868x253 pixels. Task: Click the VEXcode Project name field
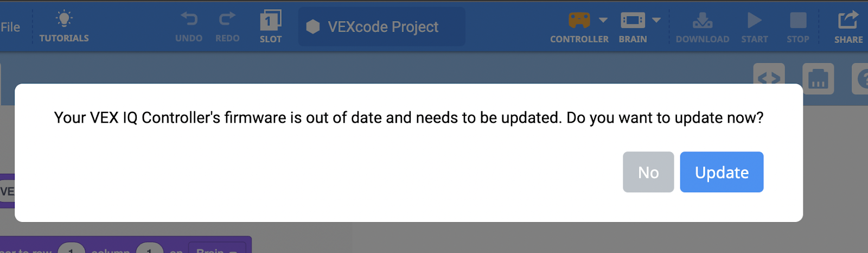(382, 27)
